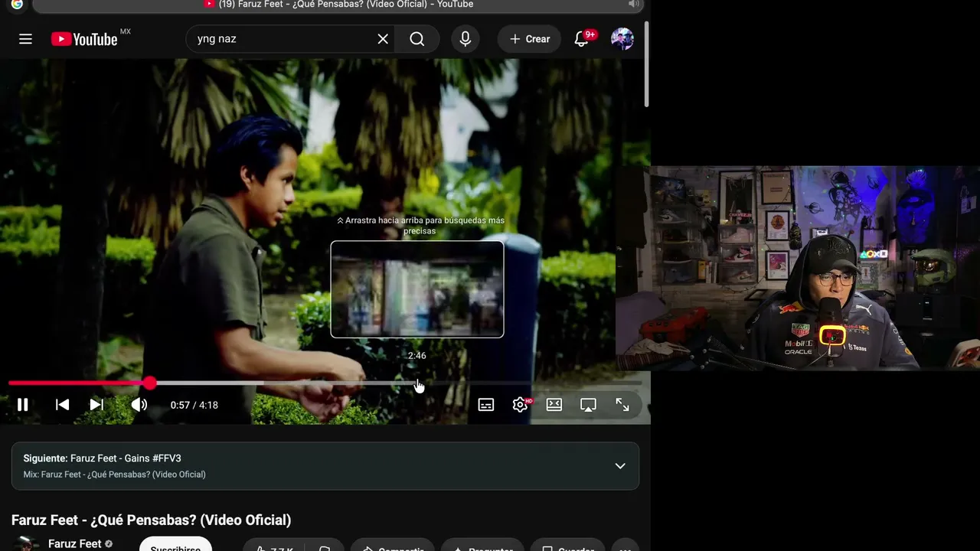Open the notifications bell
This screenshot has width=980, height=551.
tap(582, 39)
